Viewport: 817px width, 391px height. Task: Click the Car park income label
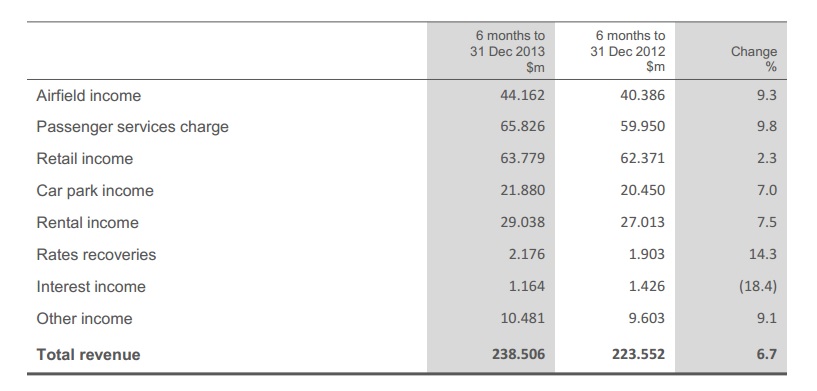(95, 191)
